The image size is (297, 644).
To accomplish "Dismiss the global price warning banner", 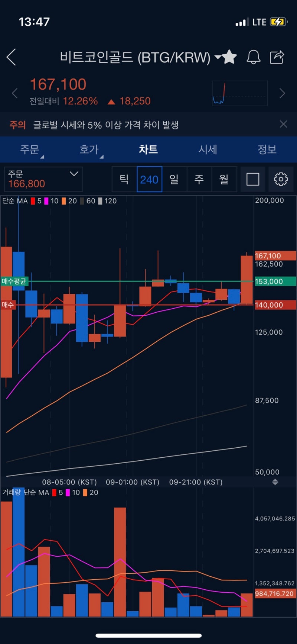I will click(283, 124).
